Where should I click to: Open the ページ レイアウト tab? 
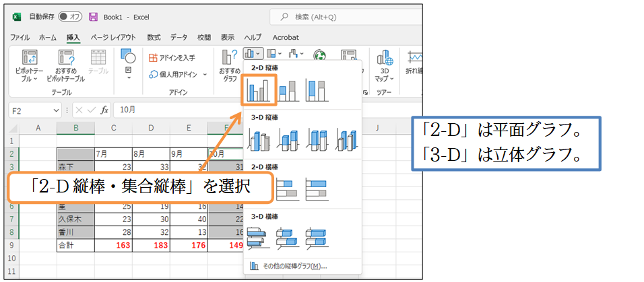click(112, 38)
